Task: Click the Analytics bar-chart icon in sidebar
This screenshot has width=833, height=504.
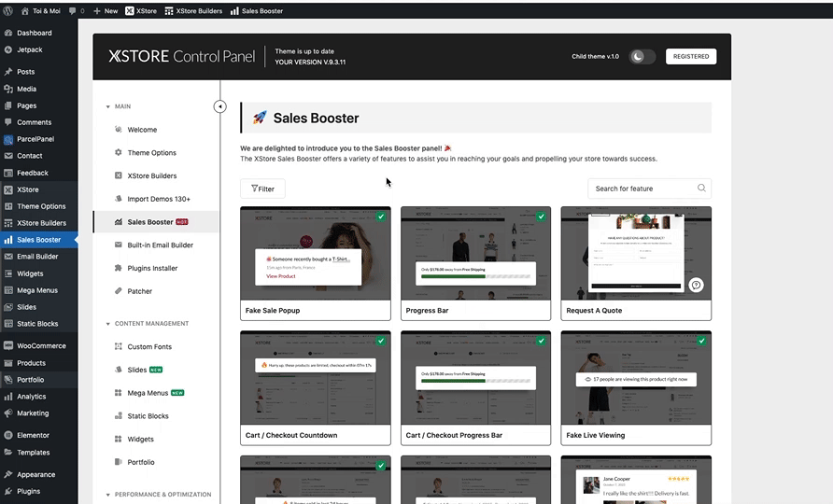Action: (x=8, y=397)
